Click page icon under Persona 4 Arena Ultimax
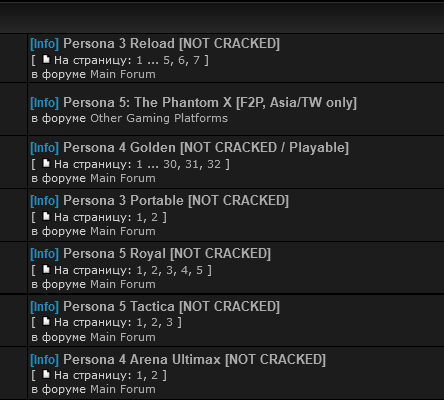This screenshot has height=400, width=444. click(46, 375)
